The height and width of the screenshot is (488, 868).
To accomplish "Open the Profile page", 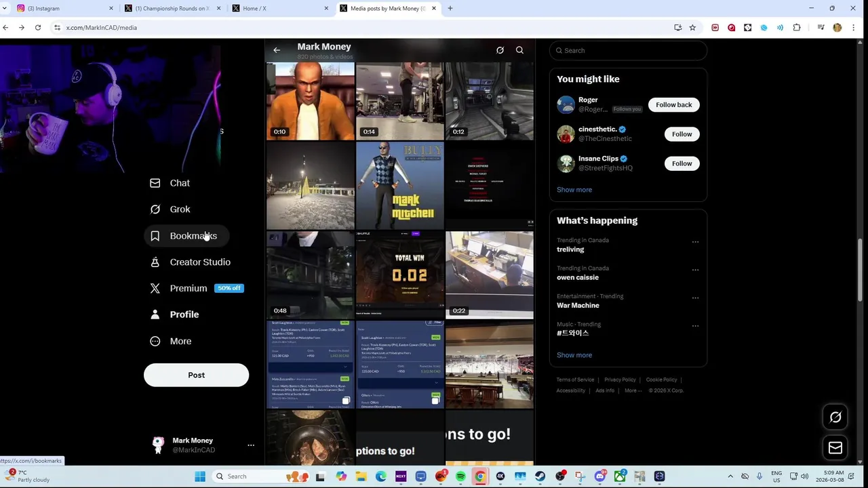I will tap(175, 314).
